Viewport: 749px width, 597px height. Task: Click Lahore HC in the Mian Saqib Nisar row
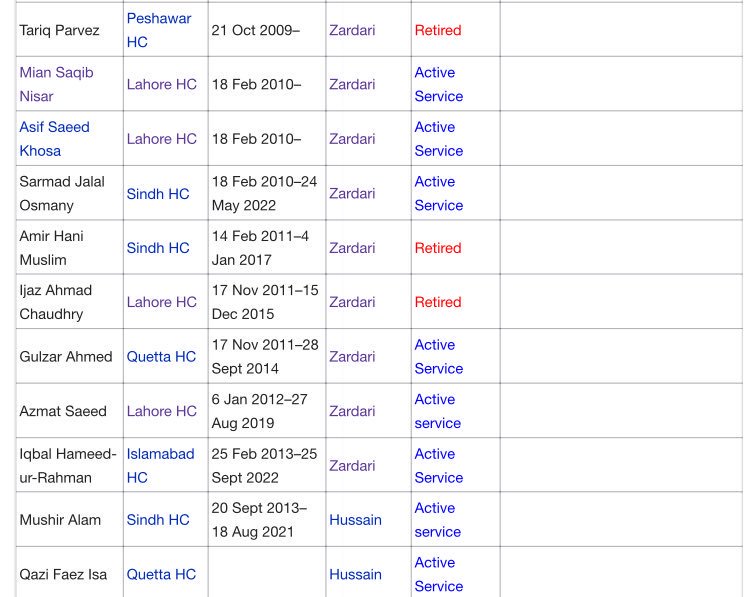tap(161, 84)
